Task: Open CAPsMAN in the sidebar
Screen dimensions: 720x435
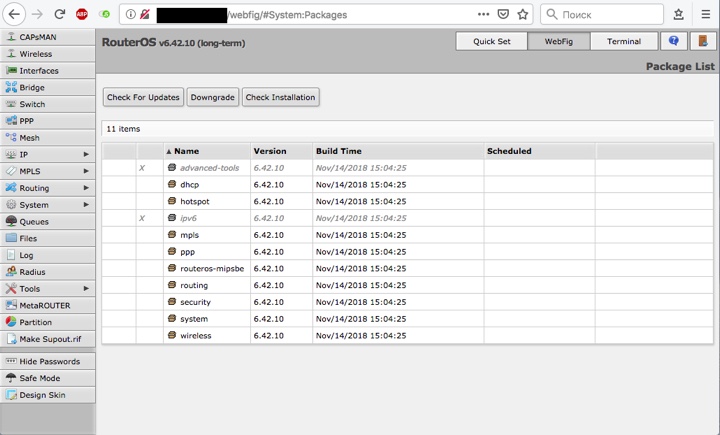Action: coord(48,37)
